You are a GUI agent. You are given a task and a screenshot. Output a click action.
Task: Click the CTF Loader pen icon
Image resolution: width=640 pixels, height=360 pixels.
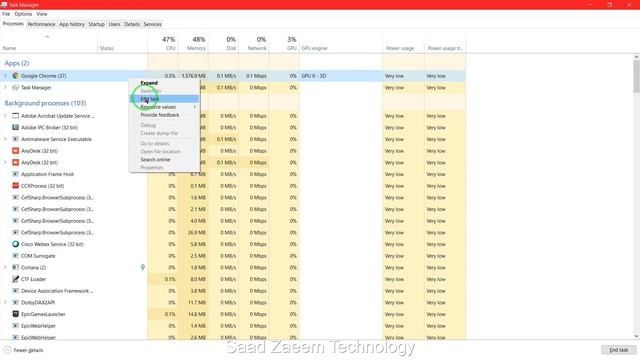point(16,279)
